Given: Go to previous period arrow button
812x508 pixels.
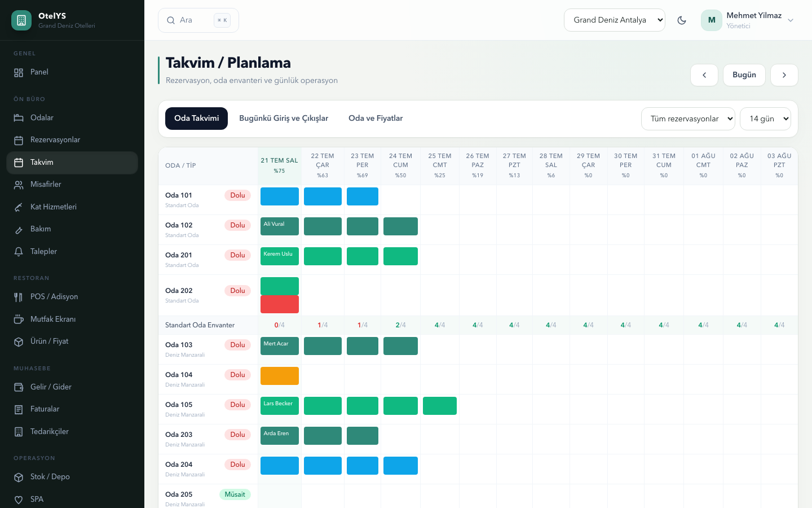Looking at the screenshot, I should 704,75.
